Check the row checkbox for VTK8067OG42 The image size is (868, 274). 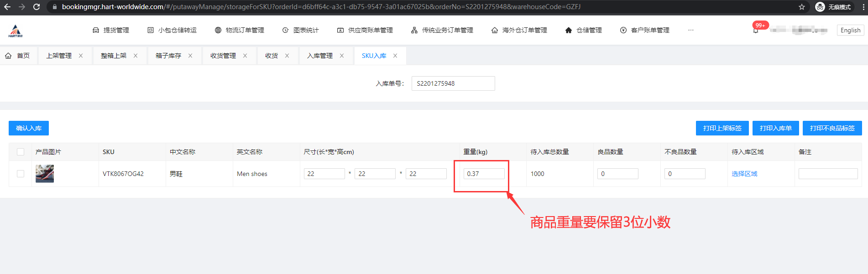[21, 174]
